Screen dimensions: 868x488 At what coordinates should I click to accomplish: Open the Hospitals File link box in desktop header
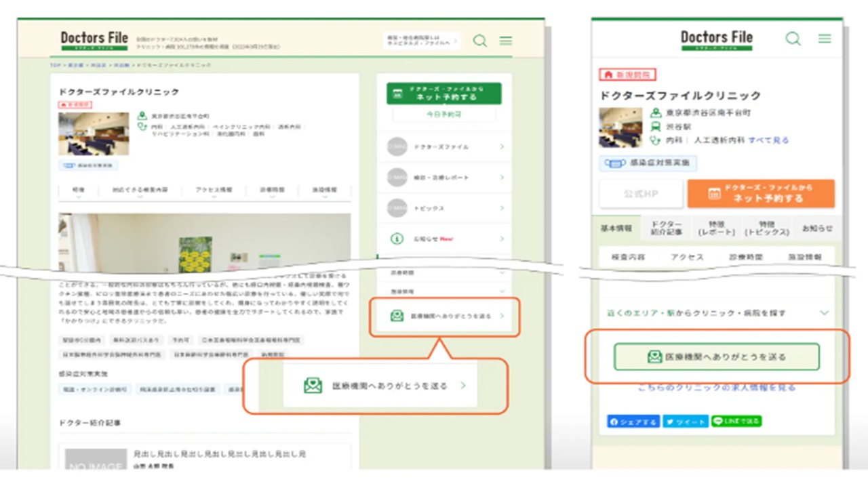(422, 41)
